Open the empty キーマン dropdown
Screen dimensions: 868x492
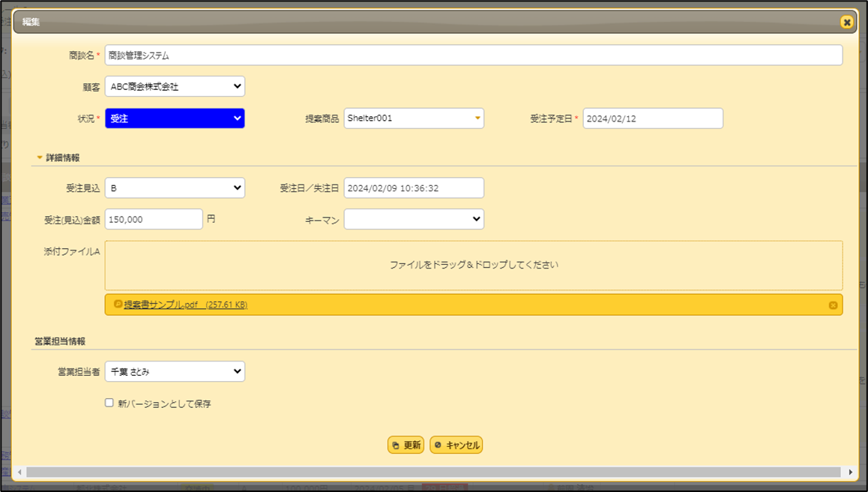click(414, 219)
